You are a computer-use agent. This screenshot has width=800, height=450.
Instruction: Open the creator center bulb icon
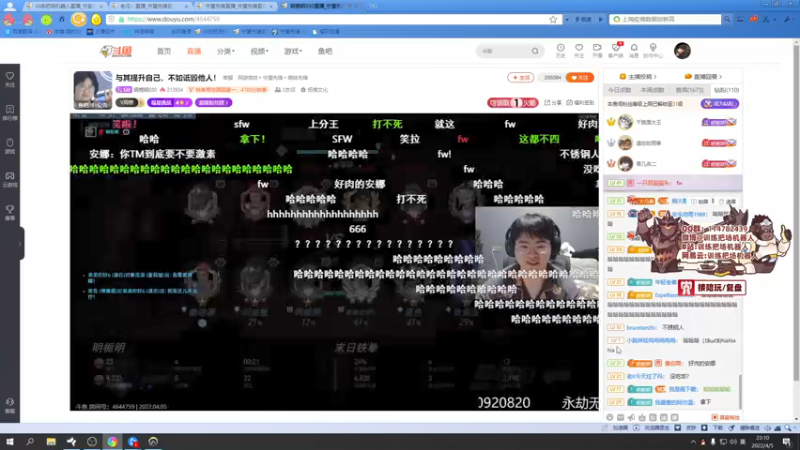[653, 50]
